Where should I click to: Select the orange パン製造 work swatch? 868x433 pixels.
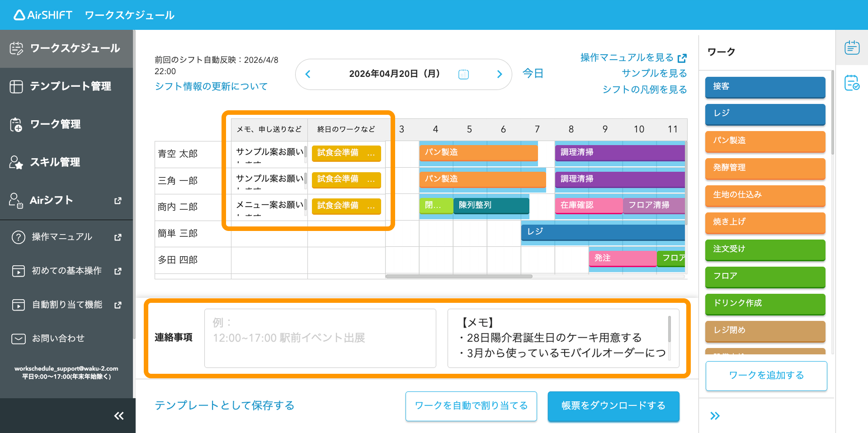[x=765, y=141]
